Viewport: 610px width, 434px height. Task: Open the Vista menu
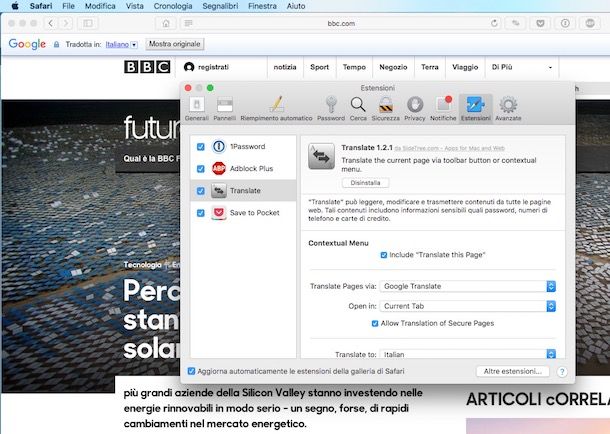tap(135, 6)
